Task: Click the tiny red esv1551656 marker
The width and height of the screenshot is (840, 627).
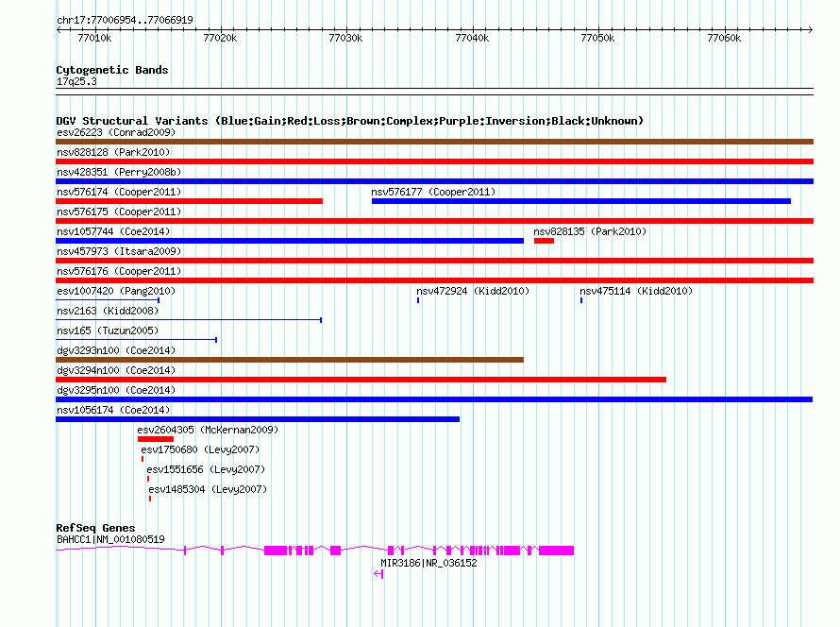Action: (x=148, y=479)
